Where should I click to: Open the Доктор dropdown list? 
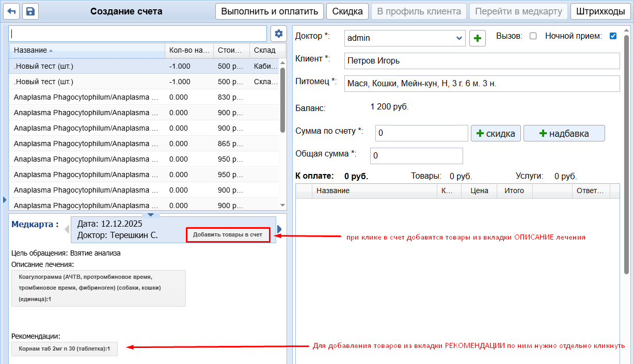click(459, 38)
